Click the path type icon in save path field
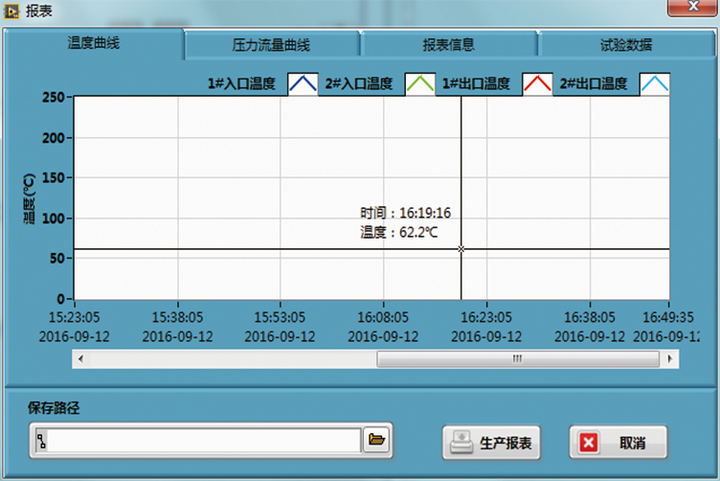This screenshot has height=481, width=720. pyautogui.click(x=41, y=441)
